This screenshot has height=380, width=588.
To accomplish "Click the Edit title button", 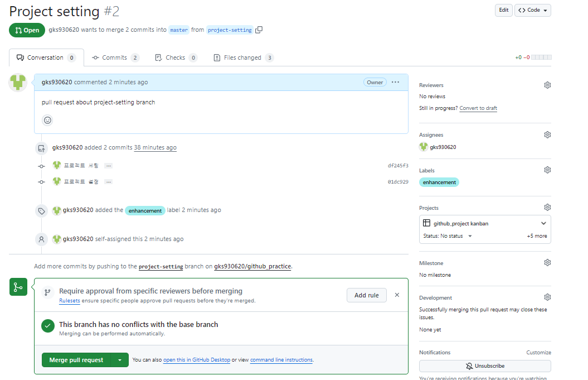I will pos(504,10).
